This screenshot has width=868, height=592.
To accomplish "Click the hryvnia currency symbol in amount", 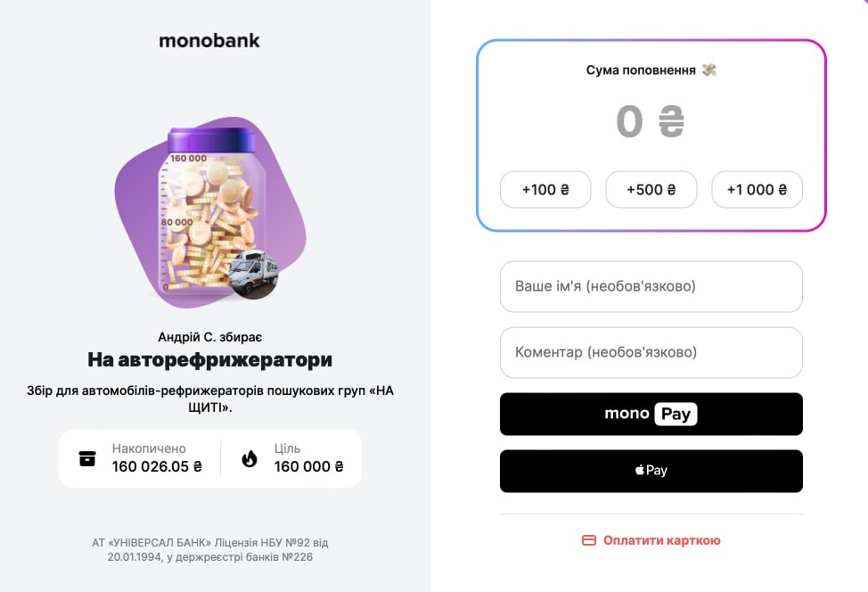I will coord(671,122).
